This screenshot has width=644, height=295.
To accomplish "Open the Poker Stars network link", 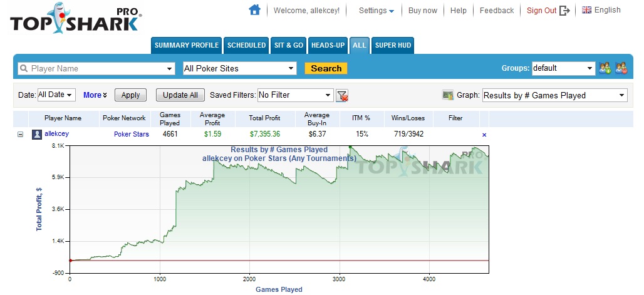I will [131, 134].
